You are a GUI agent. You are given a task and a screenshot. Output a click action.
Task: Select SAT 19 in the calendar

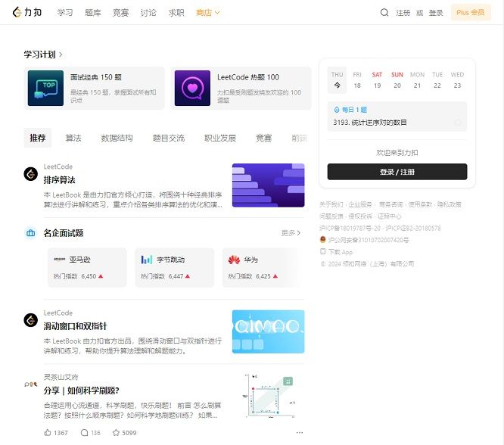coord(377,80)
